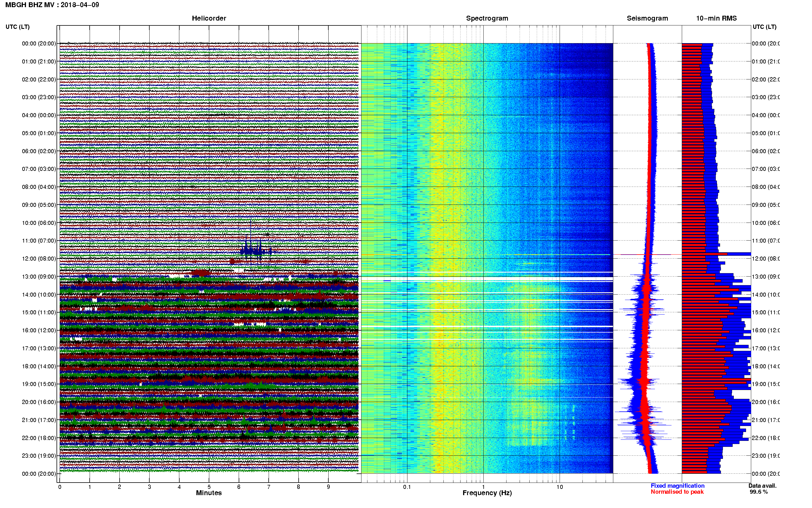Viewport: 812px width, 508px height.
Task: Click tick label "5" on the Minutes axis
Action: click(x=209, y=487)
